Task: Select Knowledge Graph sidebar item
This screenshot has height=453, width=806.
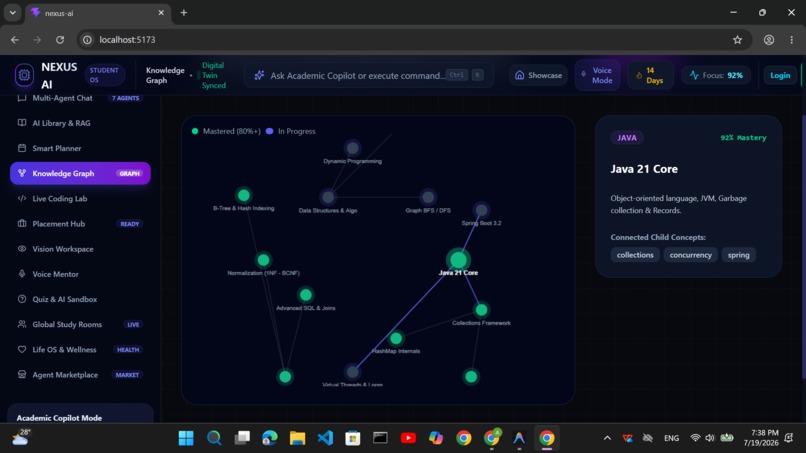Action: (80, 173)
